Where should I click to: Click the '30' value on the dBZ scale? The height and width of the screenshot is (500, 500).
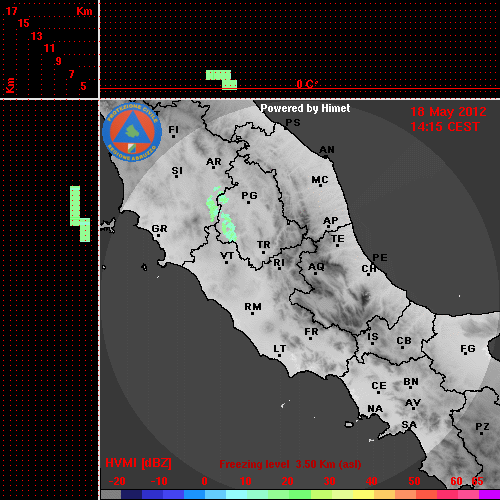(x=329, y=481)
